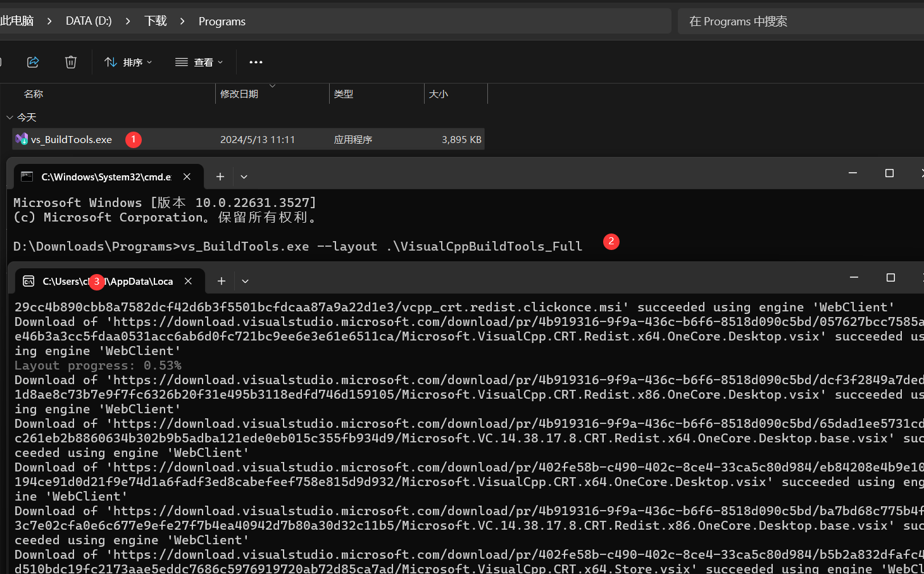Click 此电脑 in the address breadcrumb

coord(17,21)
